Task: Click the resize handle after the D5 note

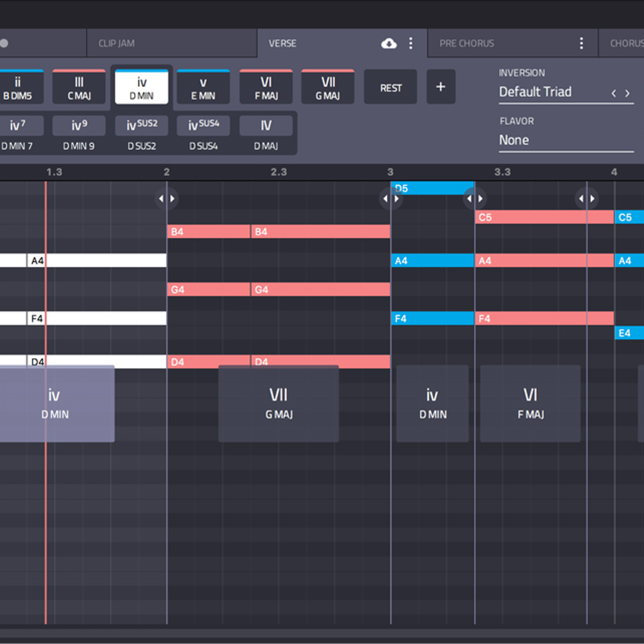Action: click(474, 199)
